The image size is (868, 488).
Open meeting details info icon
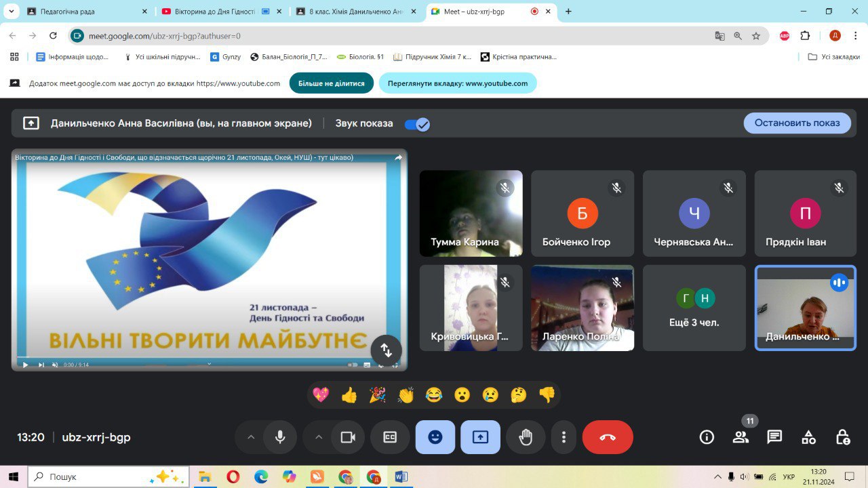(x=707, y=437)
